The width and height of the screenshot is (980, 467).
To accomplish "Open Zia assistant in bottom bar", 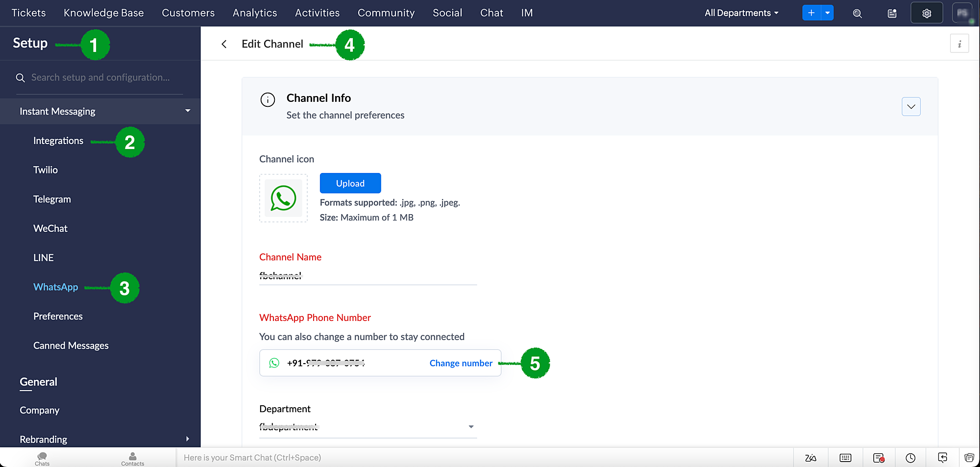I will tap(810, 458).
